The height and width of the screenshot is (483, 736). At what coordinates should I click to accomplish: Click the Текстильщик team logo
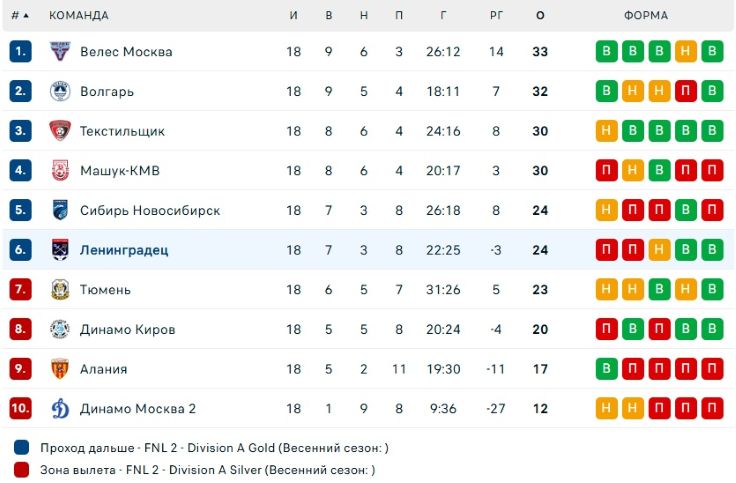60,131
